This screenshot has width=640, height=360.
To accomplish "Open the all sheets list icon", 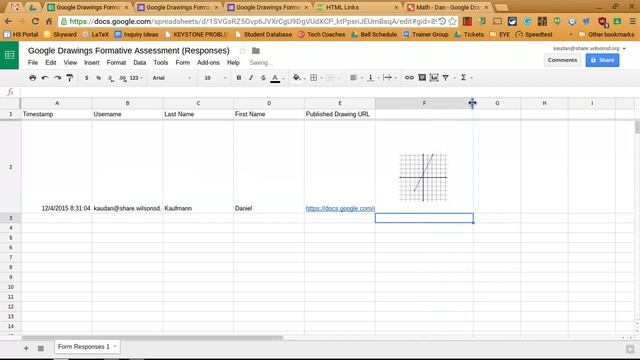I will click(41, 348).
